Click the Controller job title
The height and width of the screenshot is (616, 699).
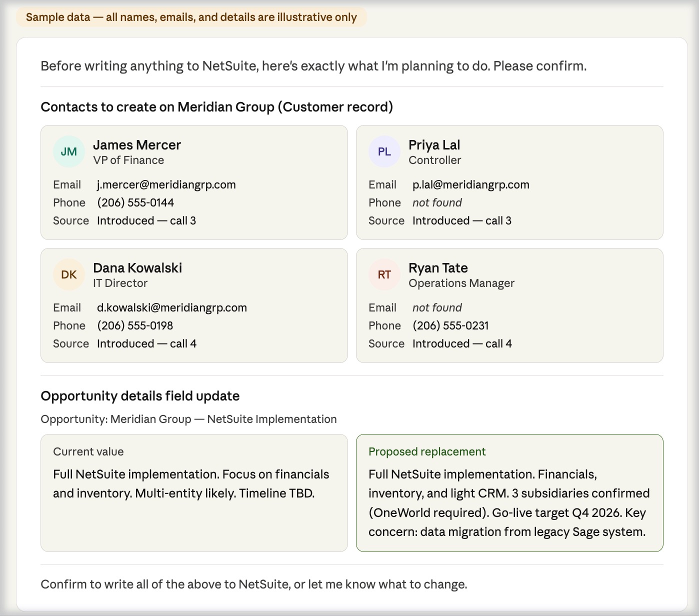tap(434, 160)
